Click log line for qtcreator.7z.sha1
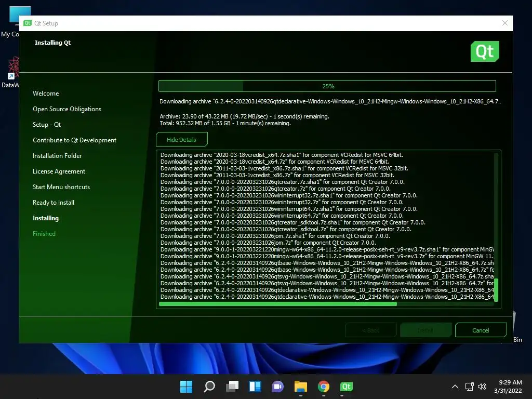The width and height of the screenshot is (532, 399). click(x=282, y=182)
